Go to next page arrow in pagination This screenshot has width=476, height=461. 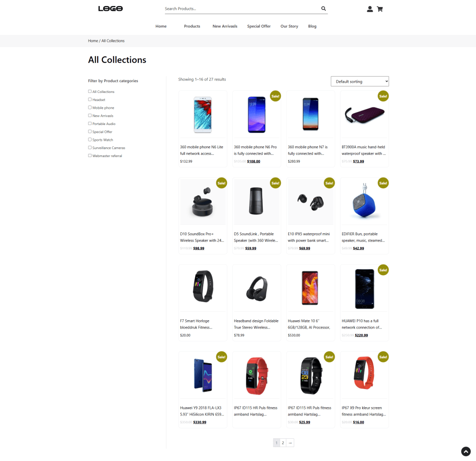tap(290, 443)
